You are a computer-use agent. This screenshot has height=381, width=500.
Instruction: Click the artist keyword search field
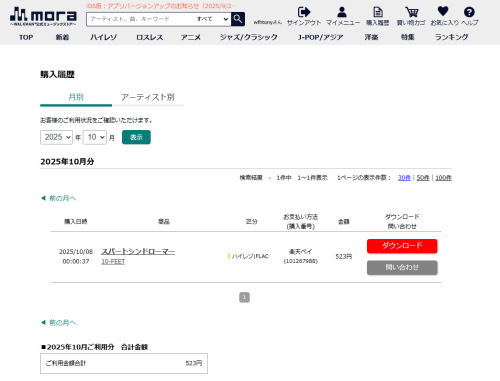tap(141, 19)
